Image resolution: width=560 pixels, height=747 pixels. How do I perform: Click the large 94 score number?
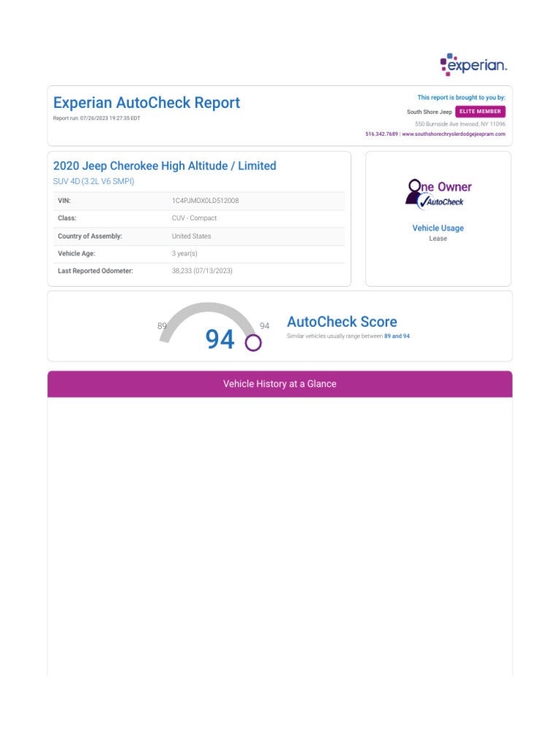pyautogui.click(x=220, y=339)
